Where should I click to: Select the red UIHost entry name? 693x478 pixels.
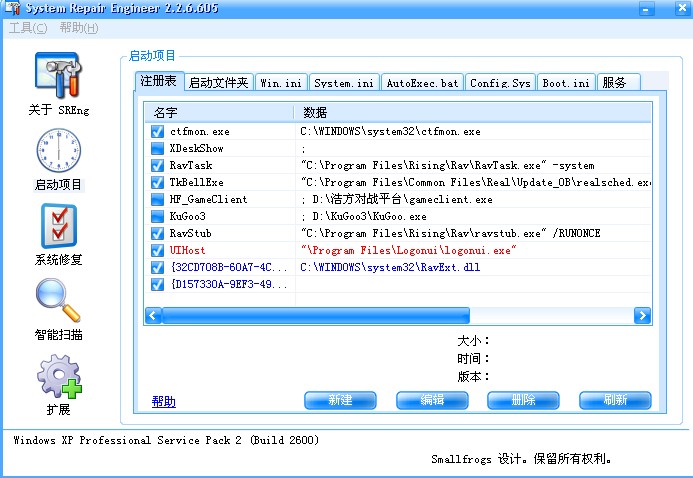(187, 250)
